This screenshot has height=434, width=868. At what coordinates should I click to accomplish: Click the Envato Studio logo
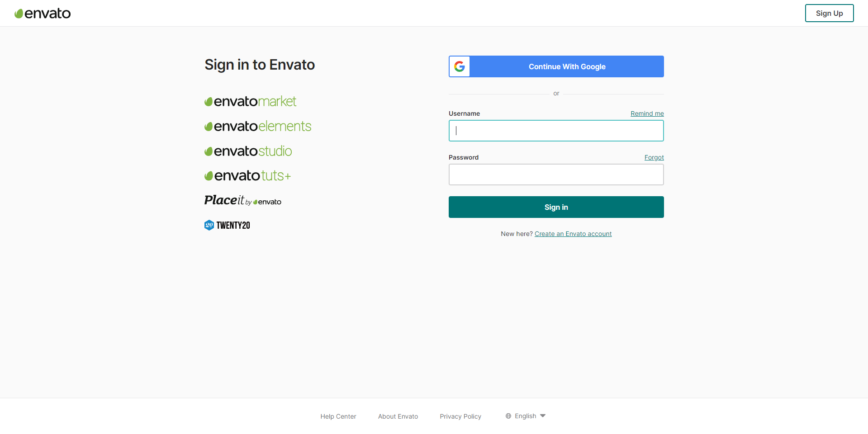tap(248, 151)
